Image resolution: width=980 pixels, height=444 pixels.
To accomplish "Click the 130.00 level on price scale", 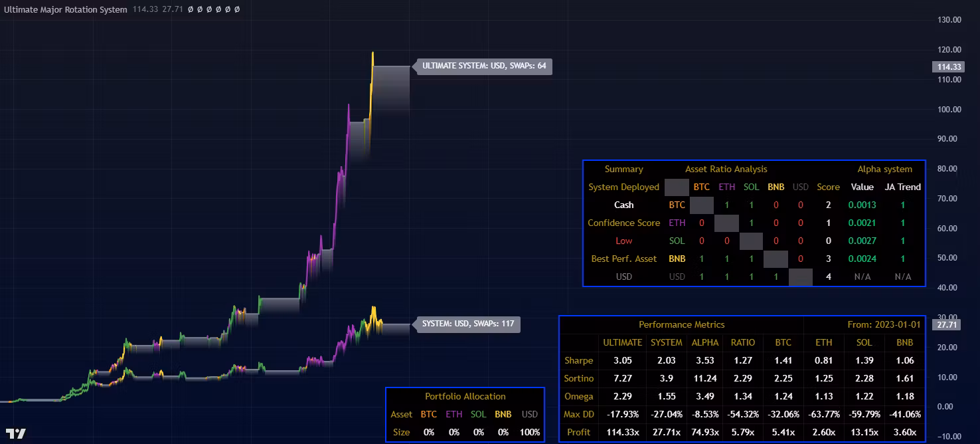I will point(947,20).
